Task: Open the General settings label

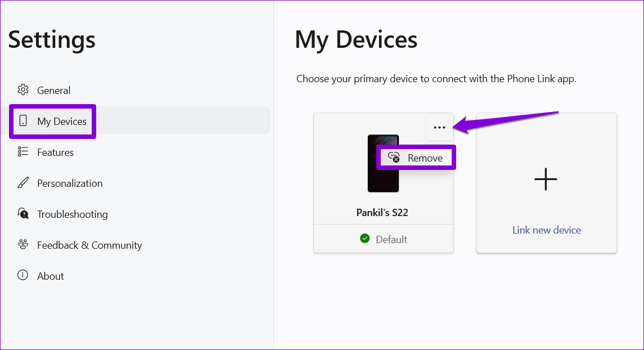Action: click(54, 90)
